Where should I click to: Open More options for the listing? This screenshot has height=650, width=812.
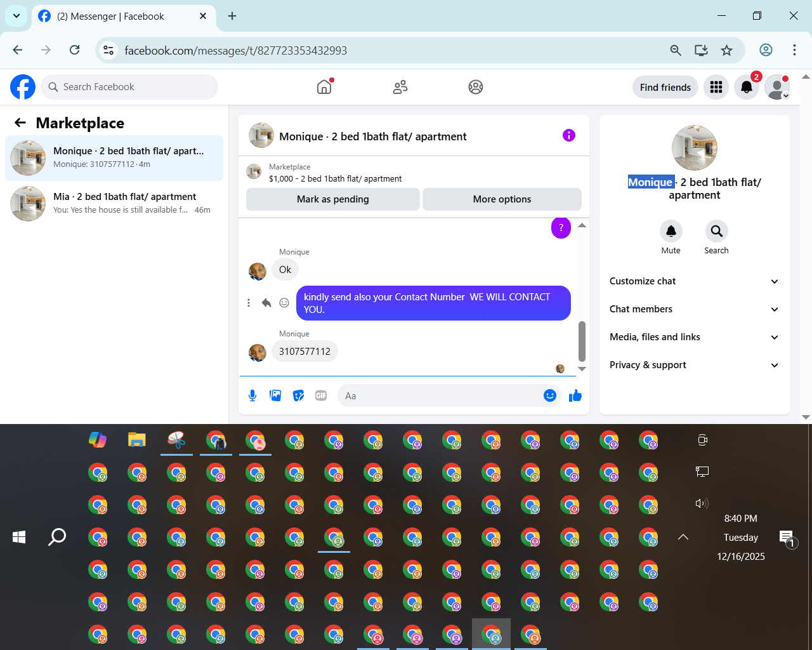point(502,199)
